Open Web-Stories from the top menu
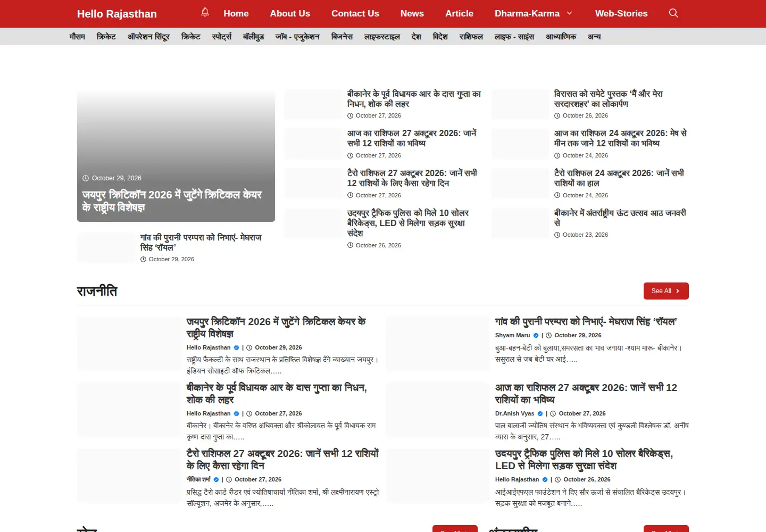This screenshot has height=532, width=766. [621, 13]
